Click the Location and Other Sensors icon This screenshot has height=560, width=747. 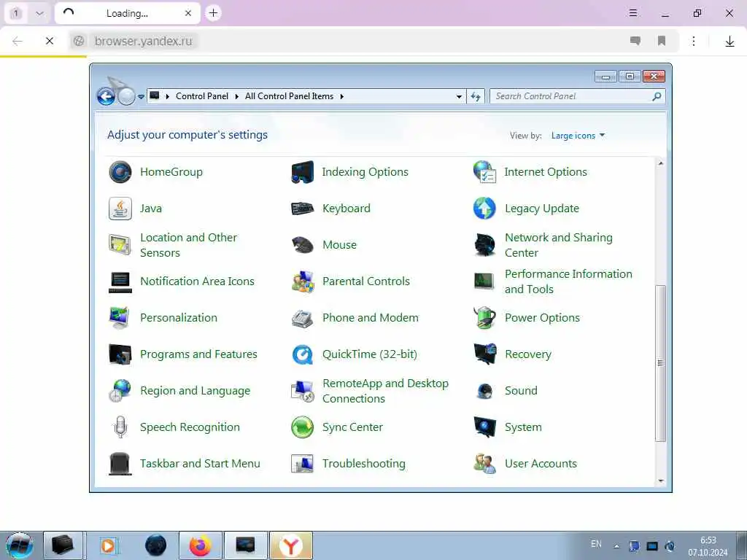120,245
